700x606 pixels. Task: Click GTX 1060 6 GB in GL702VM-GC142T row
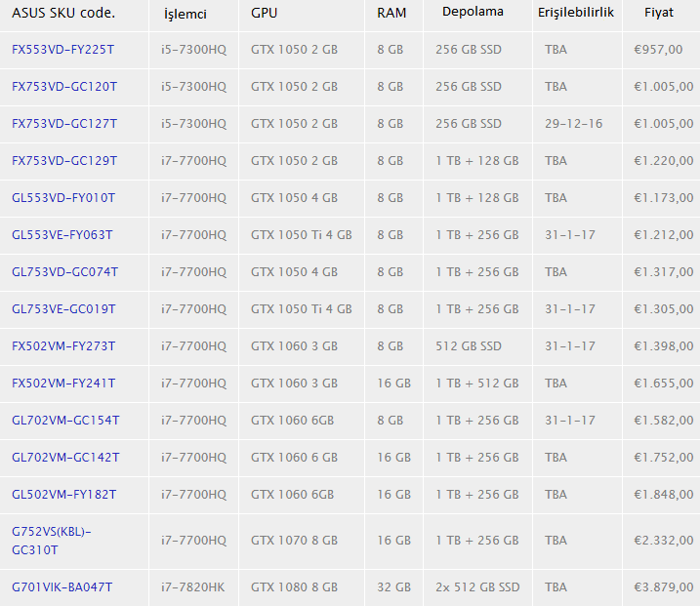click(294, 457)
